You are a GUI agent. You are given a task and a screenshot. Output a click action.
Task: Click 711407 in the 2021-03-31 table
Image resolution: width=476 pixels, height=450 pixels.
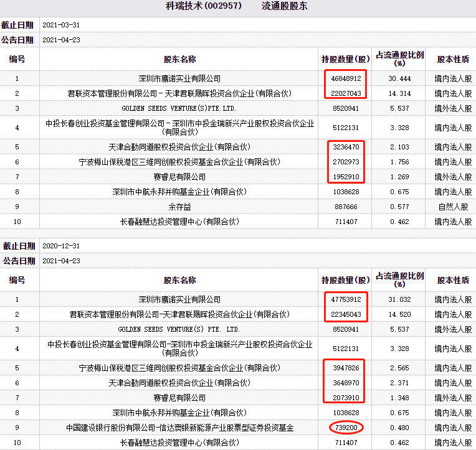point(346,222)
